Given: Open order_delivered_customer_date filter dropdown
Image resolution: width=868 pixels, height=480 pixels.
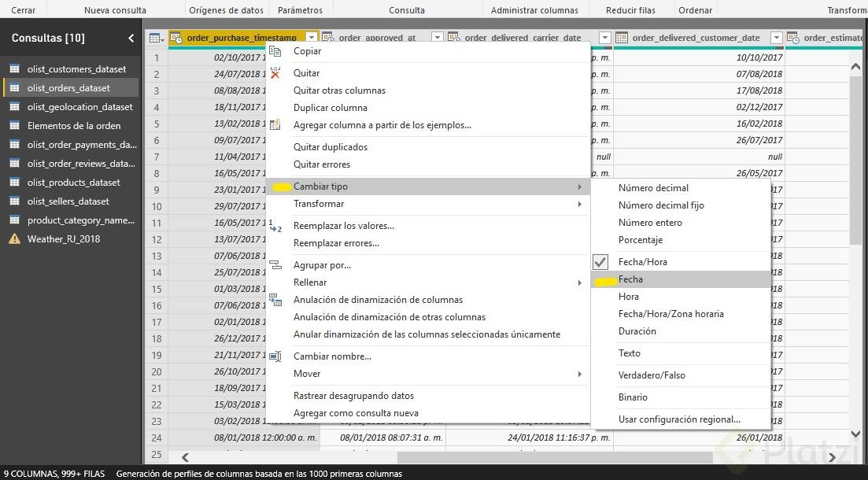Looking at the screenshot, I should pos(777,38).
